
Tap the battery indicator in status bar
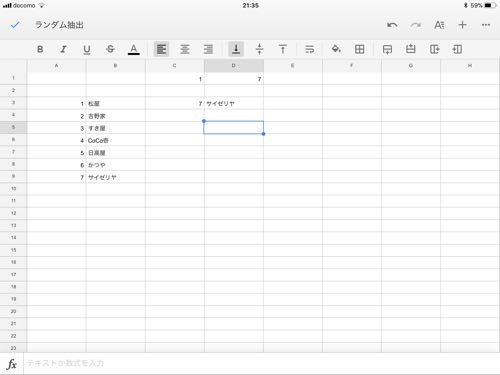(x=490, y=5)
